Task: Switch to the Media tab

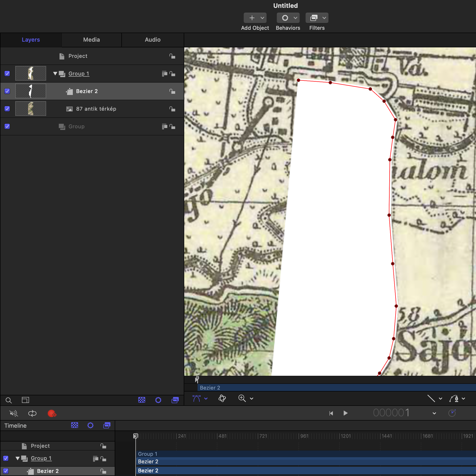Action: coord(91,40)
